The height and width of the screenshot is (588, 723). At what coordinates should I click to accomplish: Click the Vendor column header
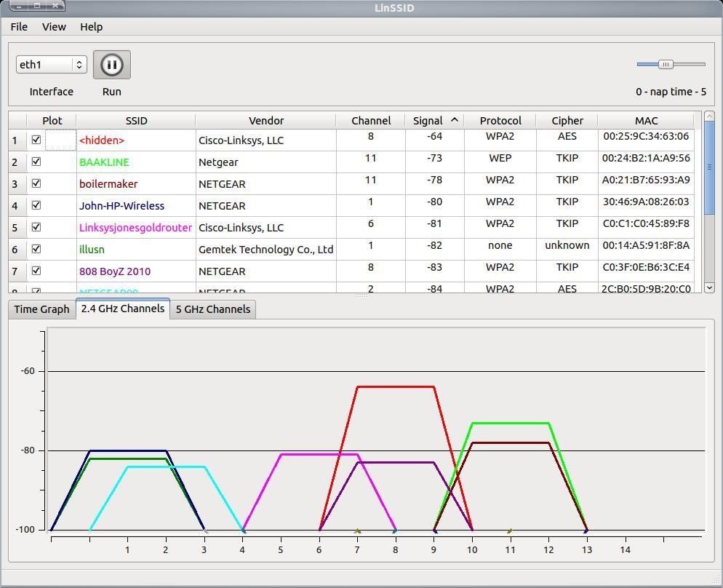click(x=265, y=121)
